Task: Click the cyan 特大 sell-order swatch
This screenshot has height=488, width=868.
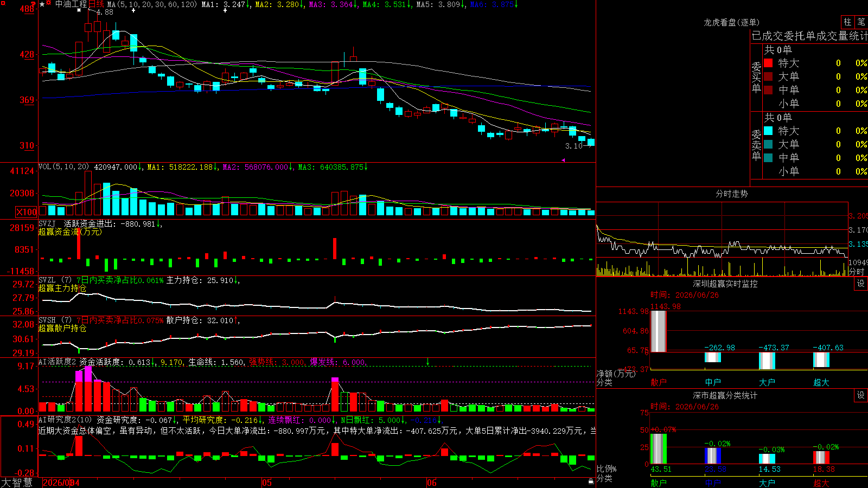Action: [768, 131]
